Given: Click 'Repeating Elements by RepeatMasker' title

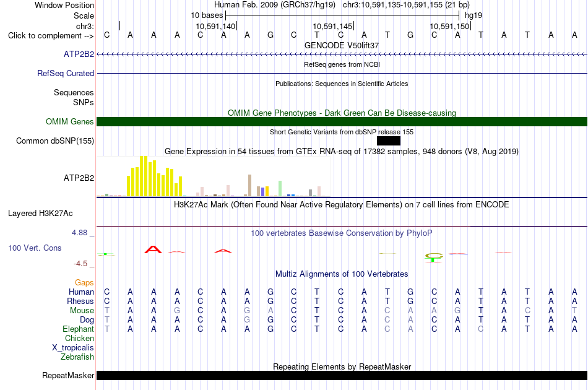Looking at the screenshot, I should click(342, 366).
